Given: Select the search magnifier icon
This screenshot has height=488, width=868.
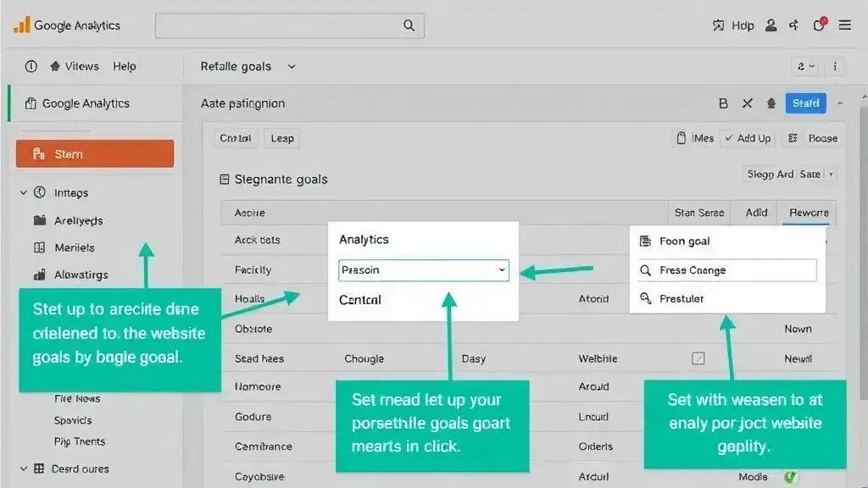Looking at the screenshot, I should click(x=409, y=25).
